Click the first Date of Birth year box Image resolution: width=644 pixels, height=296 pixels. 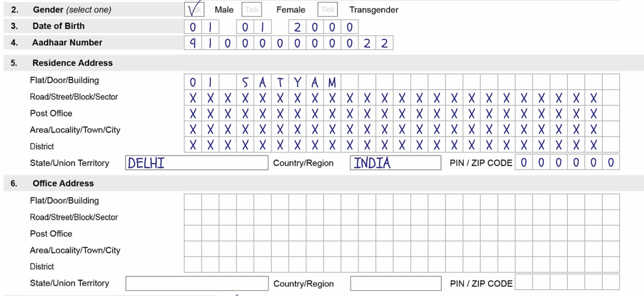pyautogui.click(x=297, y=27)
